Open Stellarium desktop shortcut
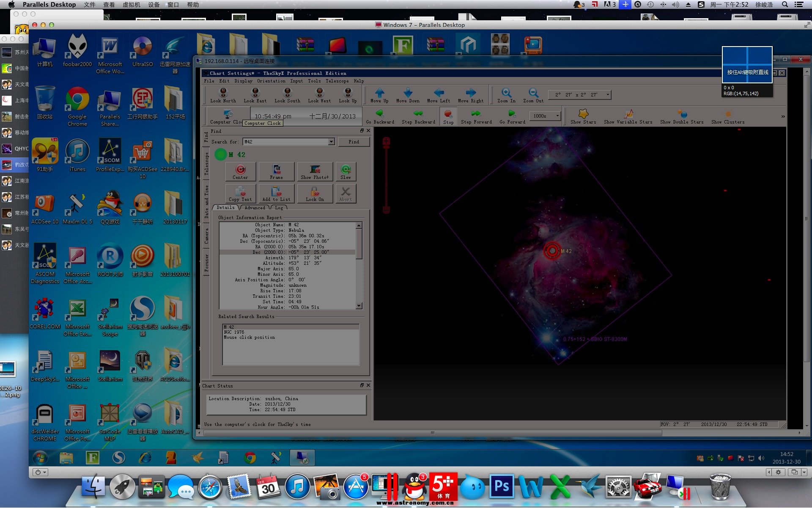 coord(110,366)
